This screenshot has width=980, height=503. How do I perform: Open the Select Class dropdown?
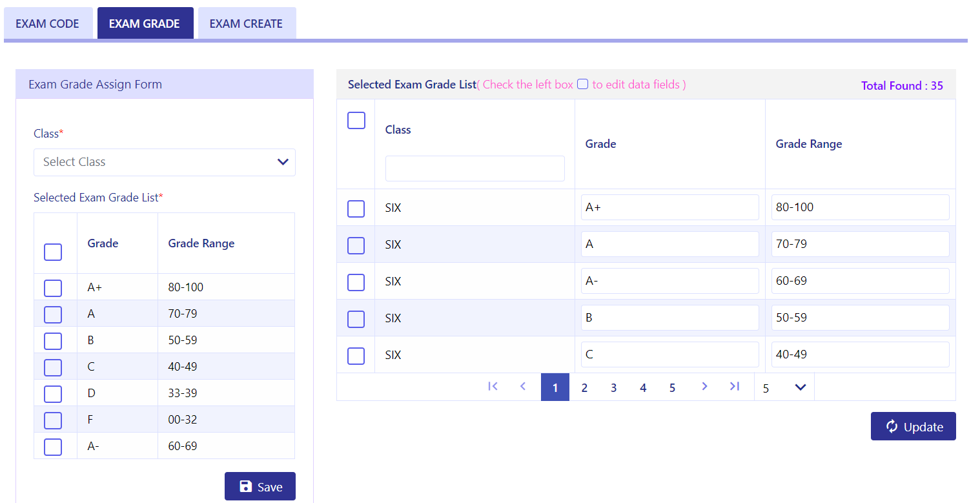coord(165,162)
